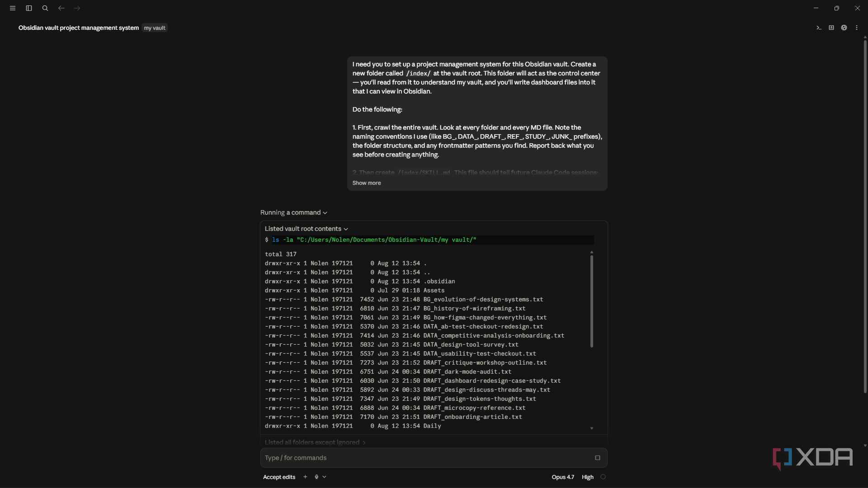
Task: Select DATA_usability-test-checkout.txt line
Action: [401, 354]
